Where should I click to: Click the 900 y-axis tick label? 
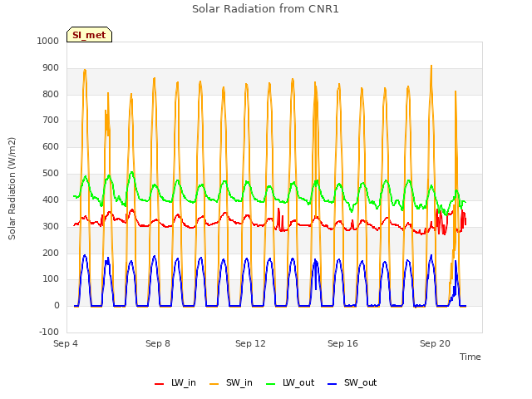[51, 68]
